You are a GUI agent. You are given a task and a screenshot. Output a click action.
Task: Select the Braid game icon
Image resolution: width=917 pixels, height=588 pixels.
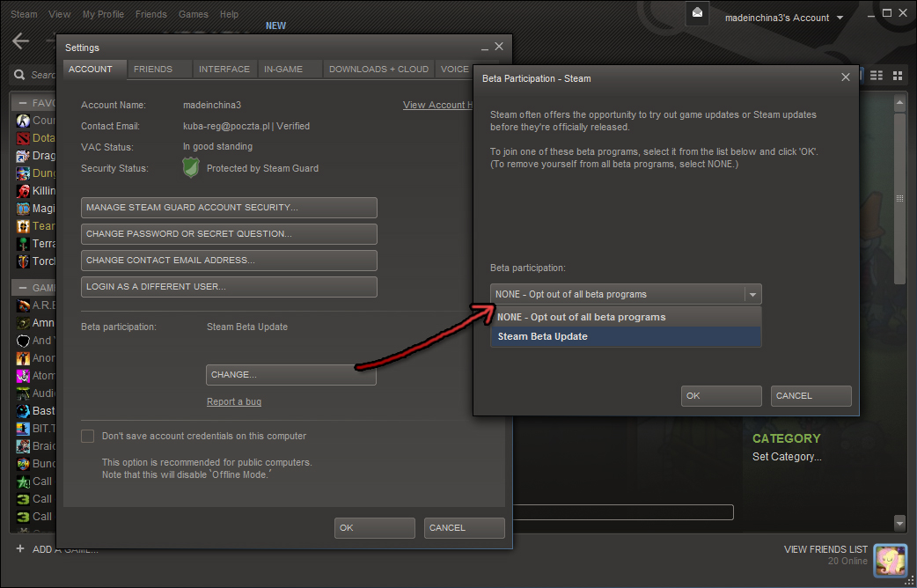[x=23, y=445]
